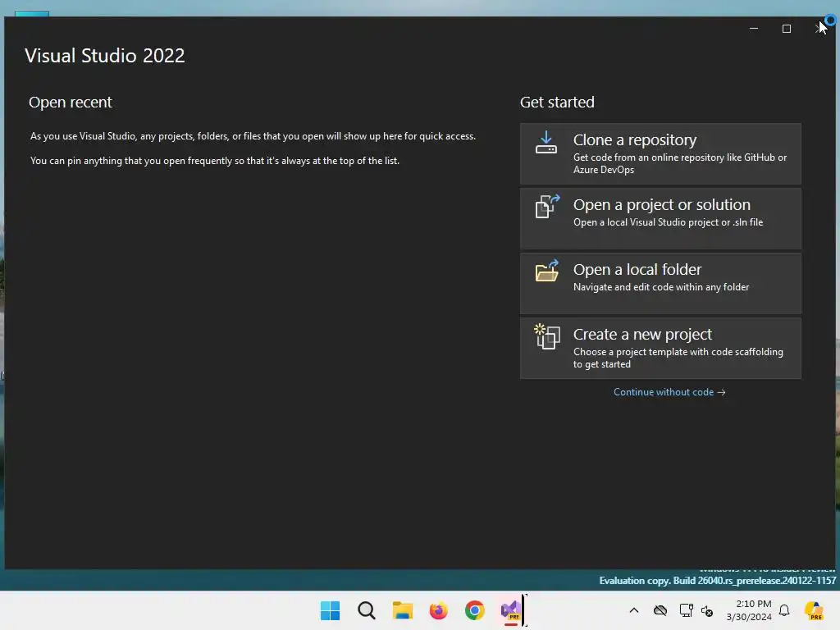Pick the Open a local folder title
Screen dimensions: 840x630
(x=637, y=269)
